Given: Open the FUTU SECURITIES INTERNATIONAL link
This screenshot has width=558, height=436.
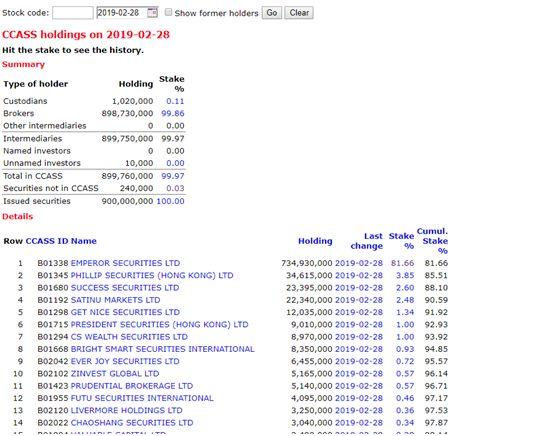Looking at the screenshot, I should [x=142, y=398].
